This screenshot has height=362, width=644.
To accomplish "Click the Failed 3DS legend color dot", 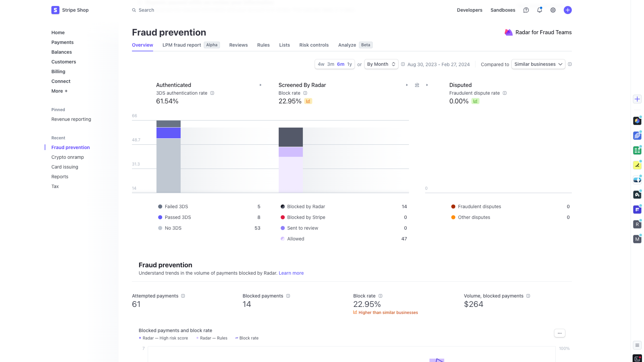I will tap(160, 206).
